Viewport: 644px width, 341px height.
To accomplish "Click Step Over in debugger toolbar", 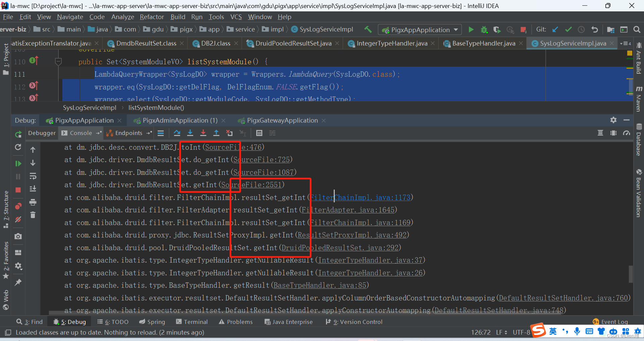I will (x=177, y=133).
